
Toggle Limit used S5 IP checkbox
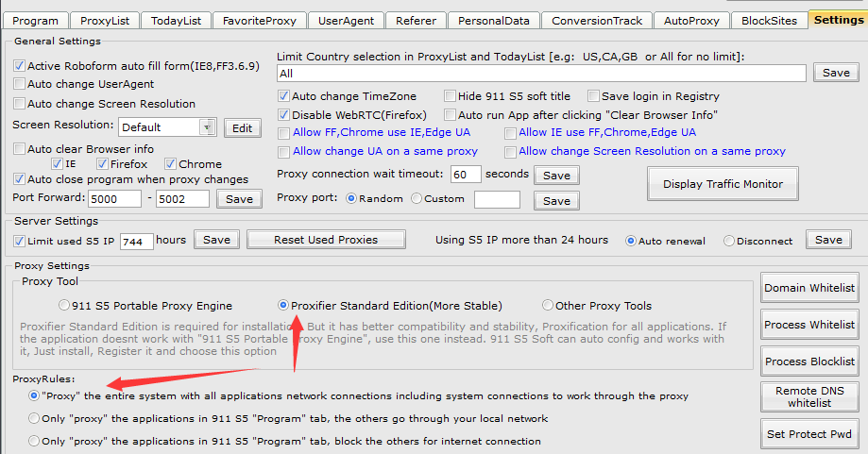(x=20, y=241)
